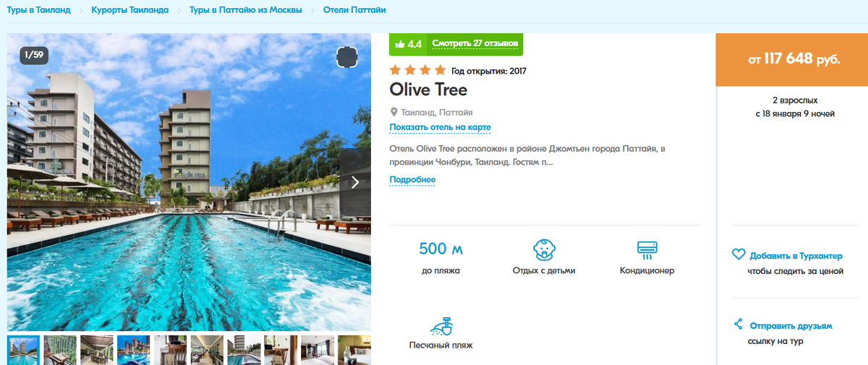Show the next photo with the arrow

(355, 182)
